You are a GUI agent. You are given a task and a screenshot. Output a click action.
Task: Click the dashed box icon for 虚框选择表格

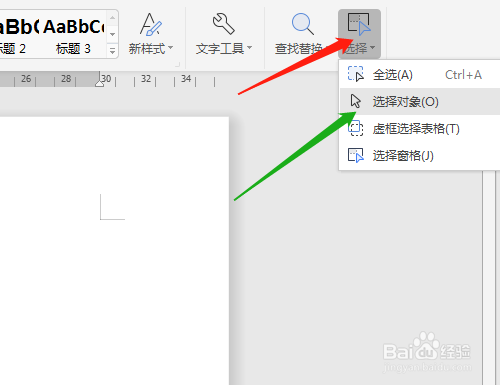tap(356, 128)
